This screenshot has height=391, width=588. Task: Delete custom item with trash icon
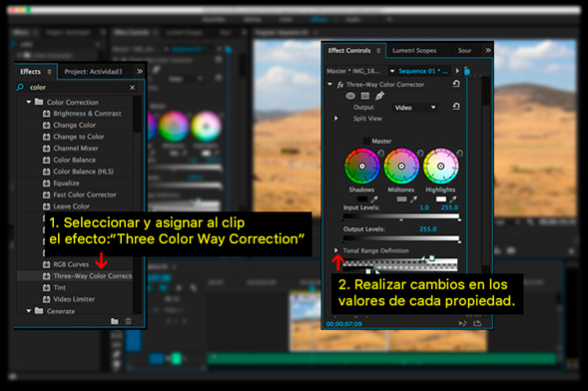point(128,321)
